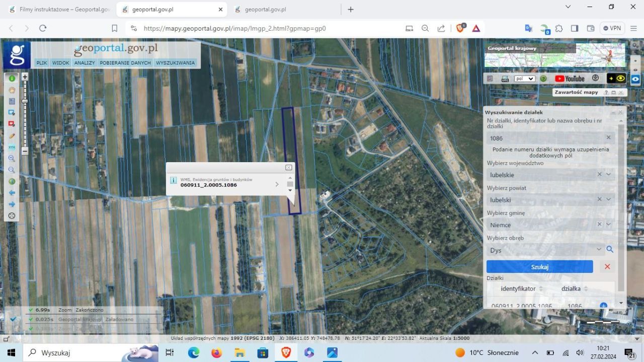Expand the województwo dropdown showing lubelskie
Screen dimensions: 644x362
point(609,175)
